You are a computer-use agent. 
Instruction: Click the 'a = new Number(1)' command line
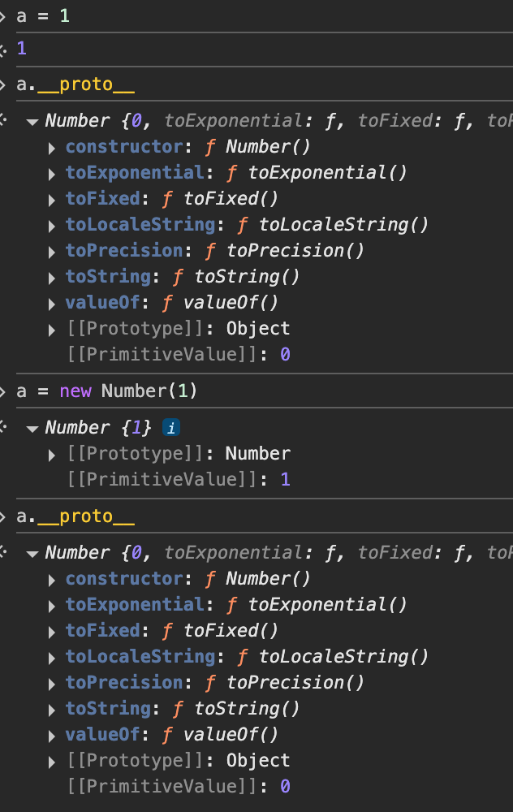point(107,391)
